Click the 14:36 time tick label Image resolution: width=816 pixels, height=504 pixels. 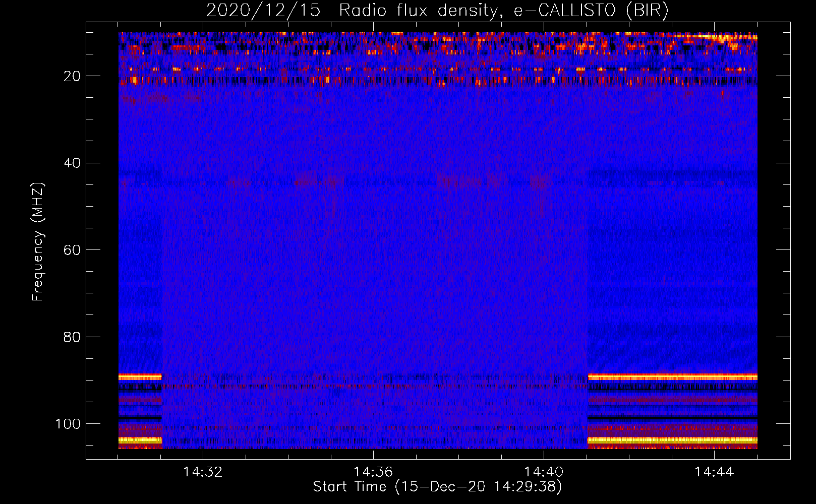[x=373, y=472]
